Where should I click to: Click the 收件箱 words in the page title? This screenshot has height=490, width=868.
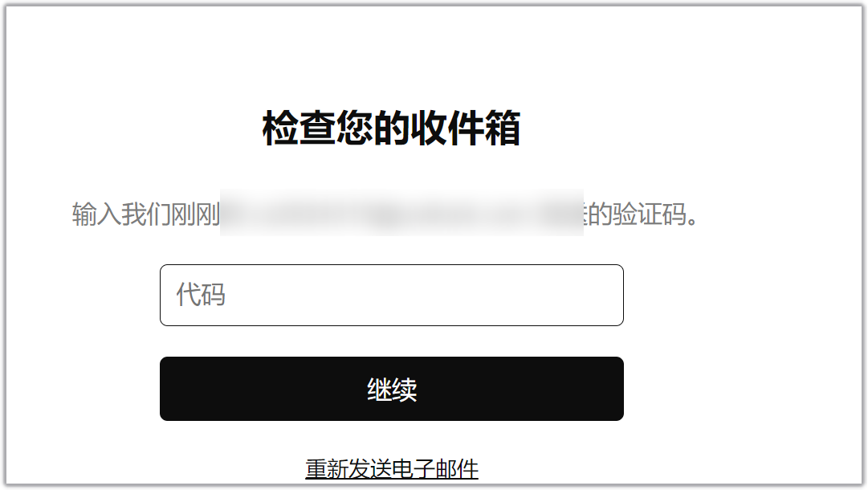pyautogui.click(x=465, y=129)
